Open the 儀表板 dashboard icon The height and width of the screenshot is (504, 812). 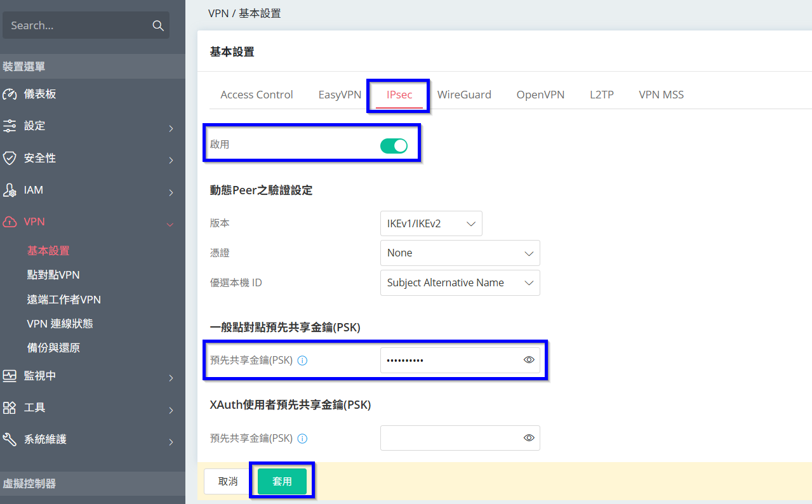click(10, 94)
